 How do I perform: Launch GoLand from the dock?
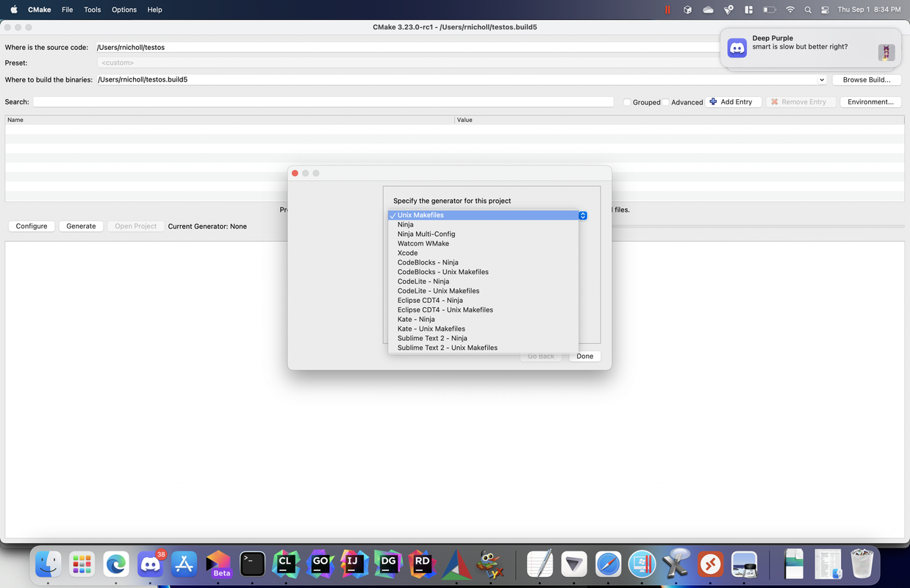[x=320, y=564]
